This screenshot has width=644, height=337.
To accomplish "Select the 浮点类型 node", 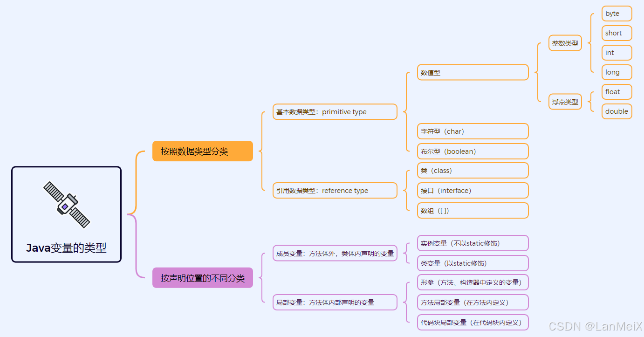I will pos(565,102).
